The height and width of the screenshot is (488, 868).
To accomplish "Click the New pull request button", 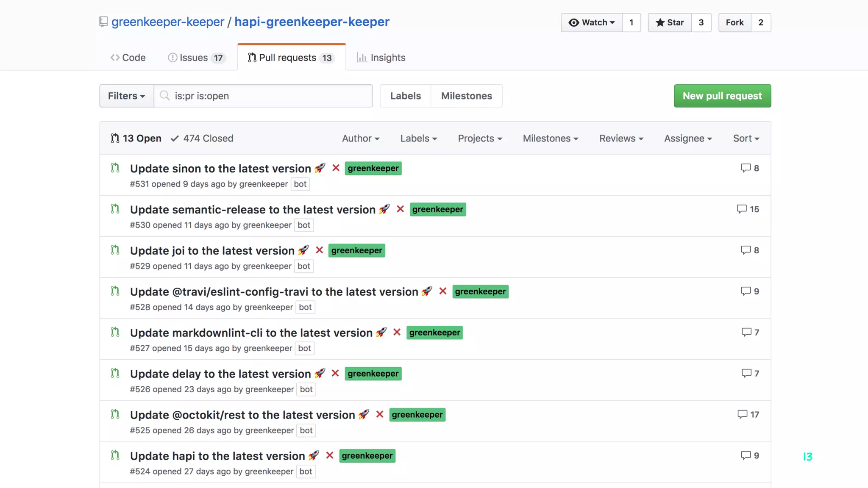I will (x=722, y=96).
